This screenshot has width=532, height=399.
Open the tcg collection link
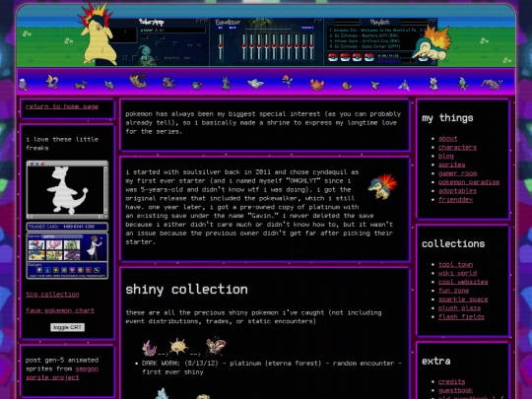tap(52, 295)
